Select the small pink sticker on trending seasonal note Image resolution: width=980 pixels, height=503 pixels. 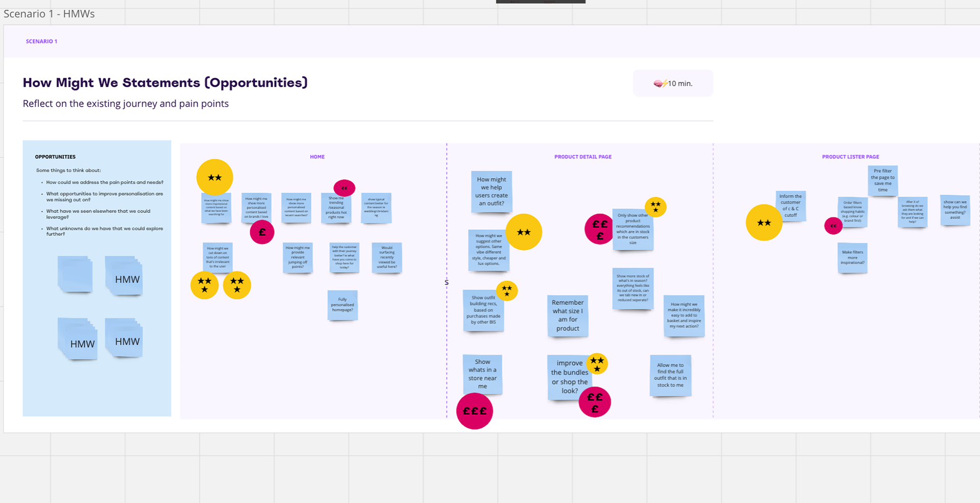click(x=344, y=188)
